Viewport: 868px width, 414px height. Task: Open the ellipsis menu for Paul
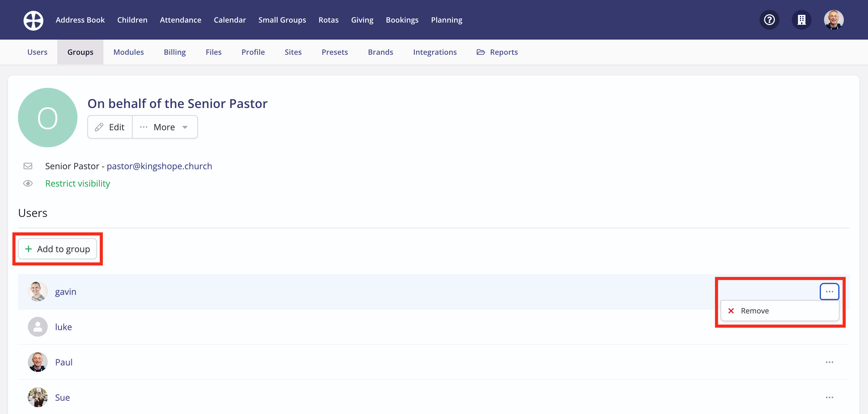[829, 362]
